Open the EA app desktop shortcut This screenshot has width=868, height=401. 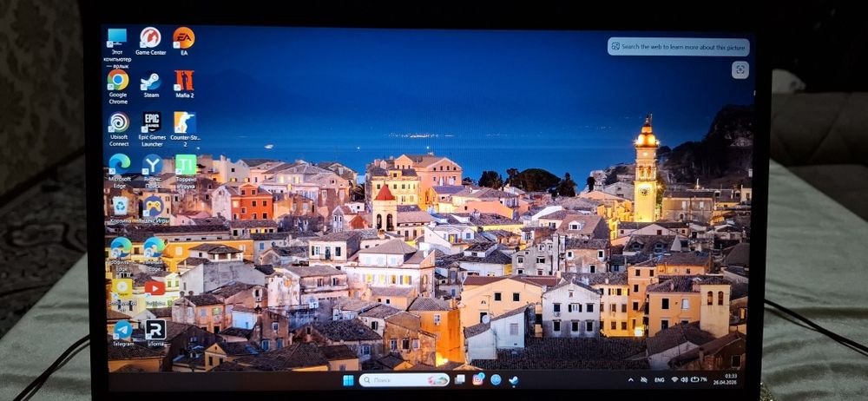[184, 42]
